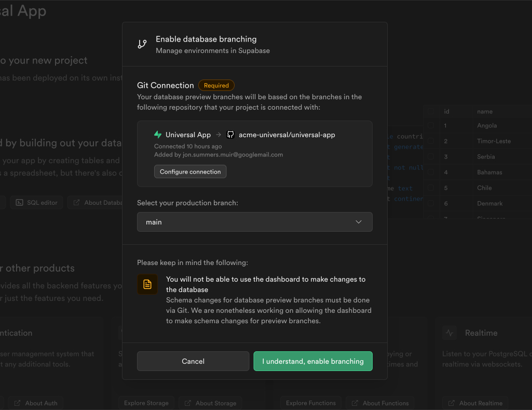
Task: Click SQL editor button in background
Action: 37,203
